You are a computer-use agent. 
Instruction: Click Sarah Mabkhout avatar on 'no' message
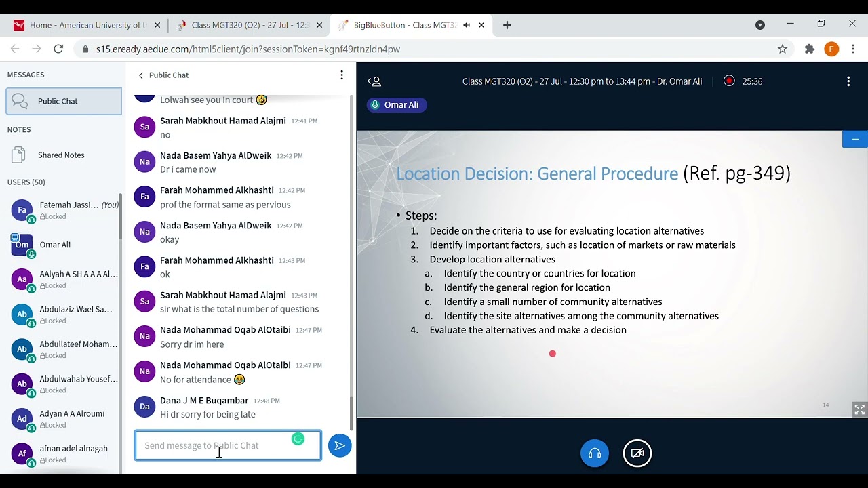coord(144,127)
